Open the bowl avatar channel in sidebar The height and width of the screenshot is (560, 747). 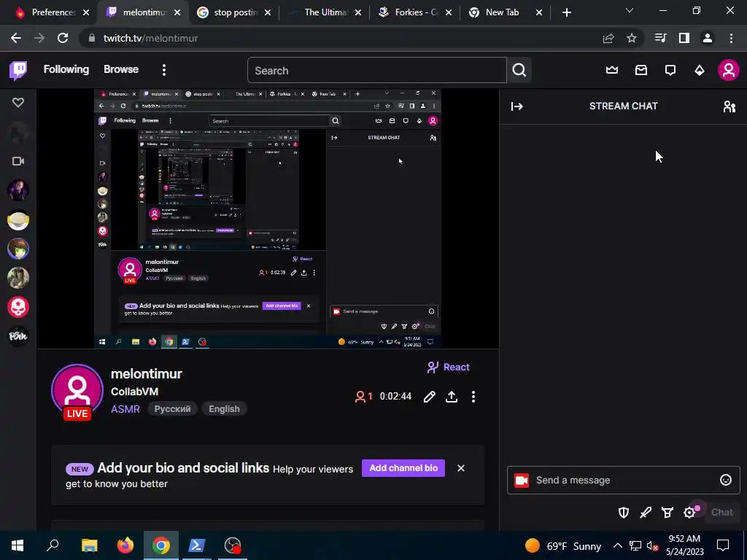(18, 220)
